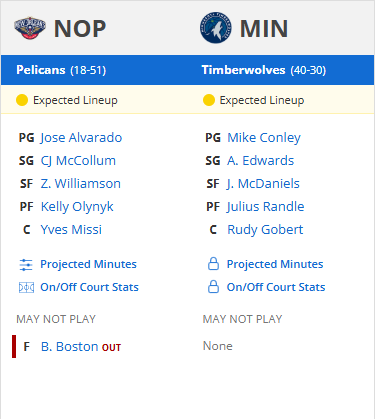This screenshot has height=419, width=375.
Task: Click the Minnesota Timberwolves logo
Action: [x=216, y=28]
